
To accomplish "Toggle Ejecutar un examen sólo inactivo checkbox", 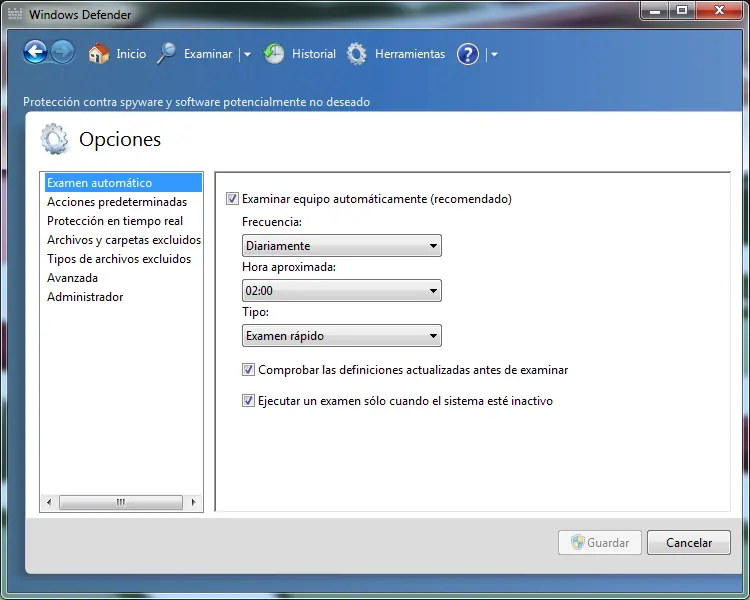I will click(x=248, y=400).
